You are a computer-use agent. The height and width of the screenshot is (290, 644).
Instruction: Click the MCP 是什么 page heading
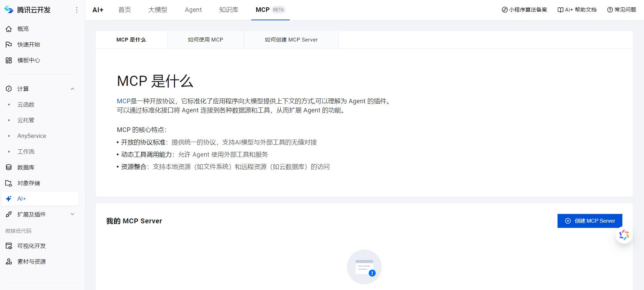click(x=155, y=81)
